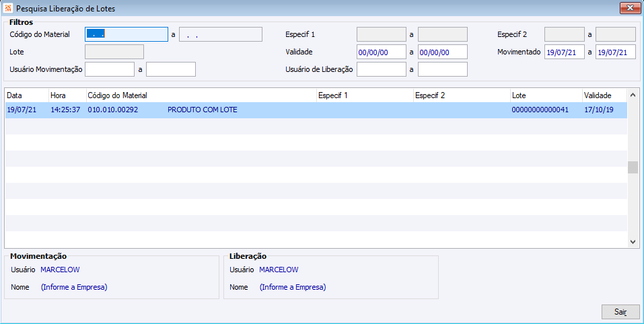Click the Especif 2 column header

pos(462,95)
